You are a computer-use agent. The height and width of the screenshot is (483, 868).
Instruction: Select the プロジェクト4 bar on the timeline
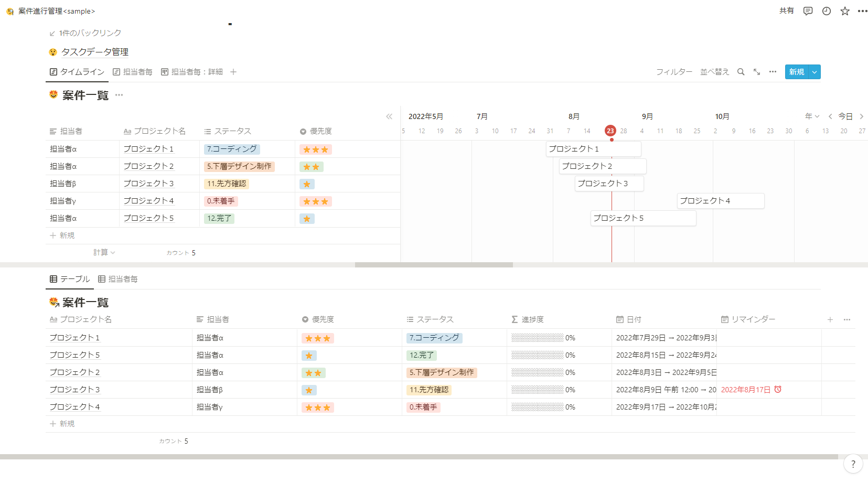pyautogui.click(x=720, y=201)
